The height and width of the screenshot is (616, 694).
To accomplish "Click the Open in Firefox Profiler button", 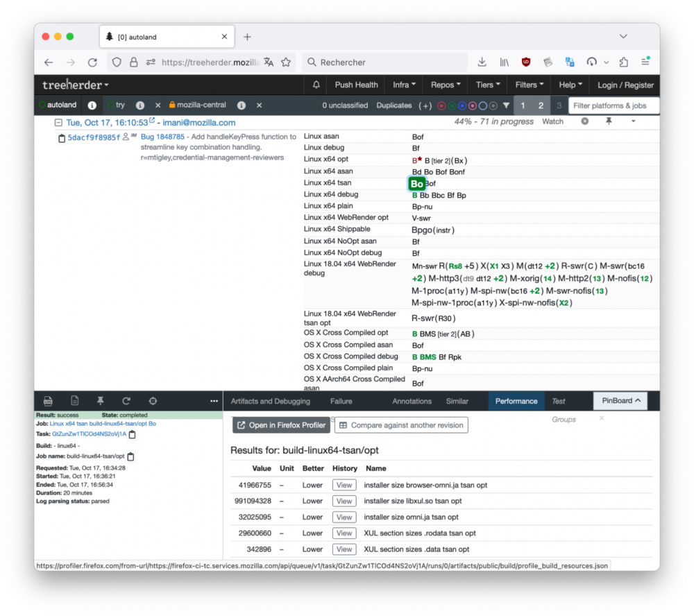I will (280, 425).
